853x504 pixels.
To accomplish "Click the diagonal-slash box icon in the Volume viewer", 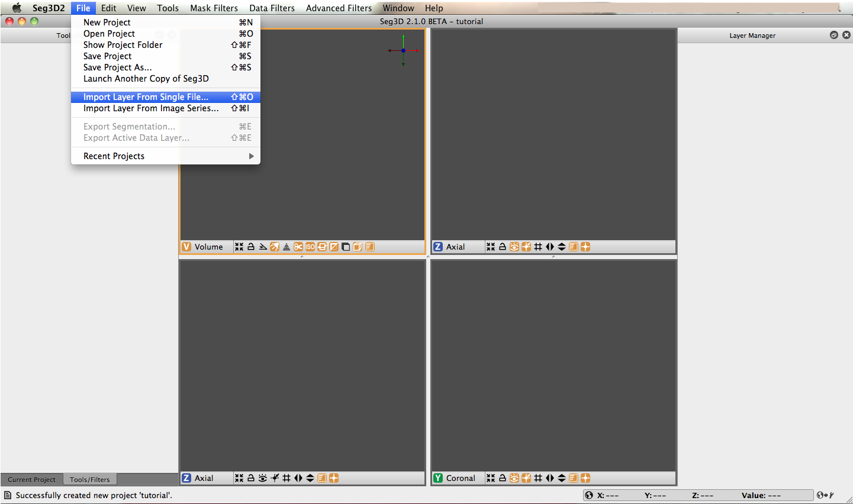I will tap(334, 247).
